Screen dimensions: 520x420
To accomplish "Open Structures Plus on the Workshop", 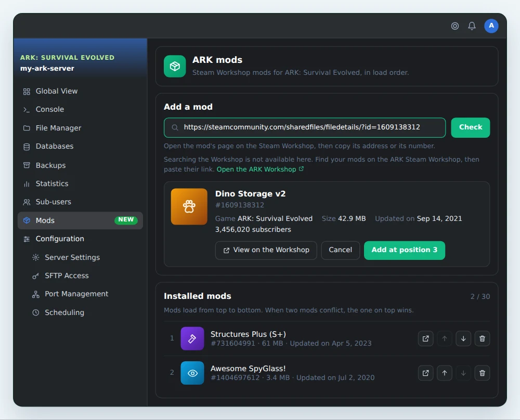I will pos(425,338).
